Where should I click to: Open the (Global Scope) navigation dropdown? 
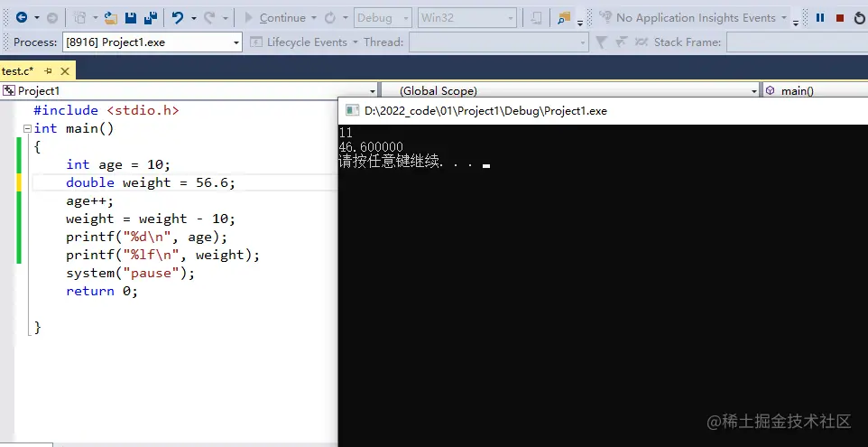pos(571,91)
